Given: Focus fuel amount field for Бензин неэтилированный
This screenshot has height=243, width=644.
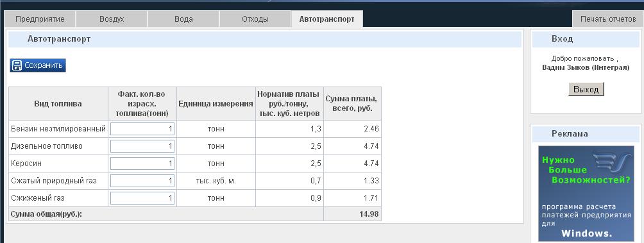Looking at the screenshot, I should coord(142,129).
